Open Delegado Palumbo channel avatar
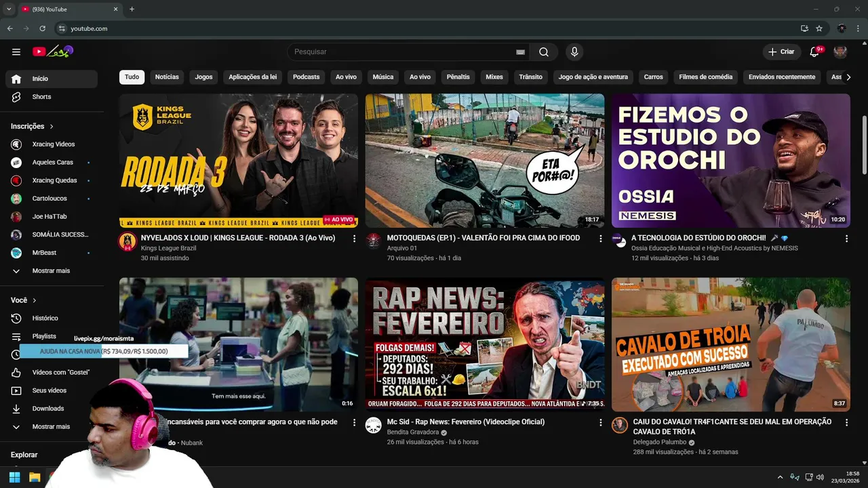 (x=620, y=425)
